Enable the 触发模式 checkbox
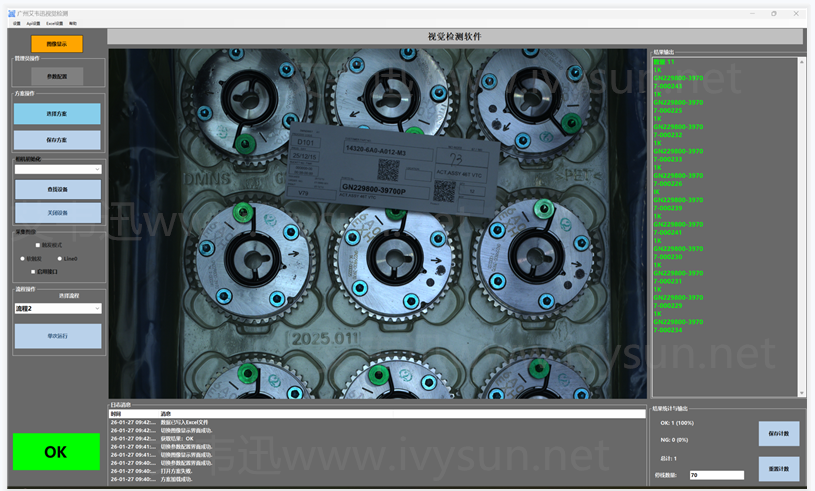The image size is (815, 491). point(38,245)
